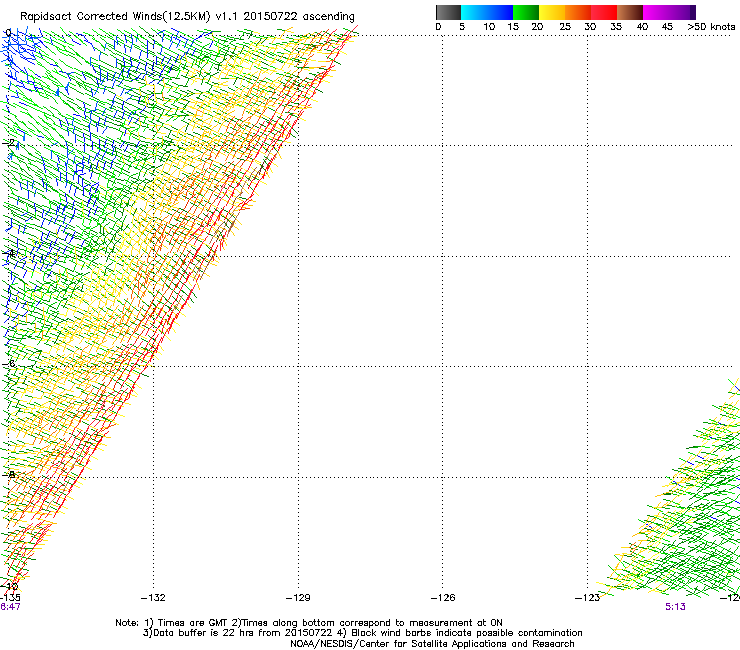This screenshot has height=650, width=740.
Task: Click the 'NOAA/NESDIS/Center for Satellite Applications and Research' credit
Action: point(432,644)
